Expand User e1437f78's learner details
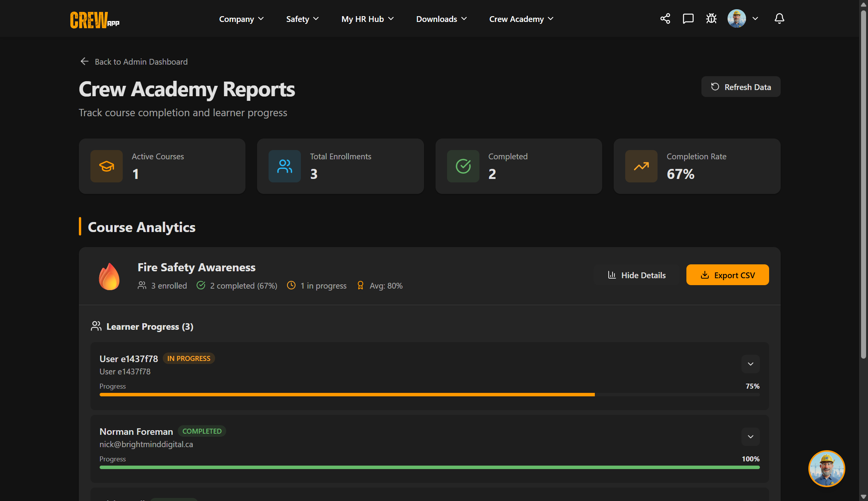Screen dimensions: 868x501 [x=750, y=364]
